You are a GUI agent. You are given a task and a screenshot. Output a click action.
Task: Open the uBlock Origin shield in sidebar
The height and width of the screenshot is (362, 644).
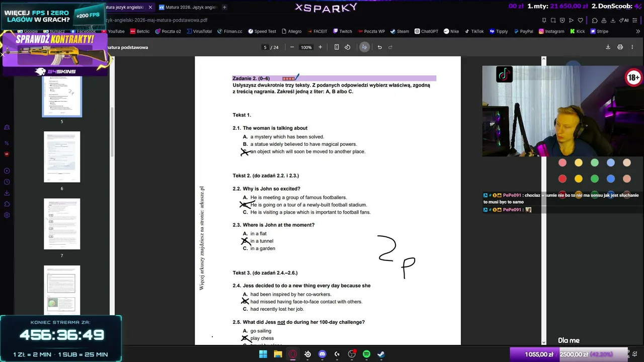[7, 154]
